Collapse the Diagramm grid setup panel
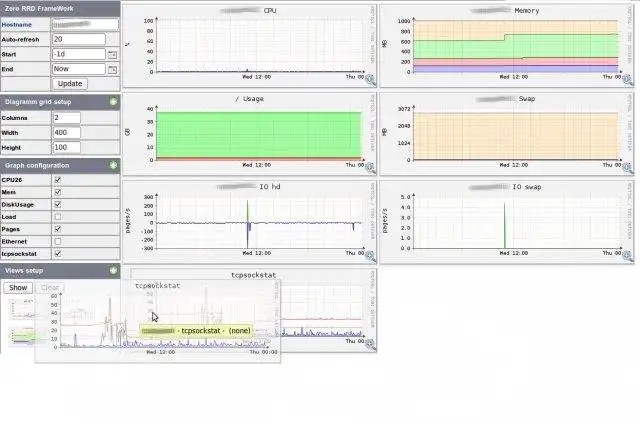640x424 pixels. coord(113,102)
